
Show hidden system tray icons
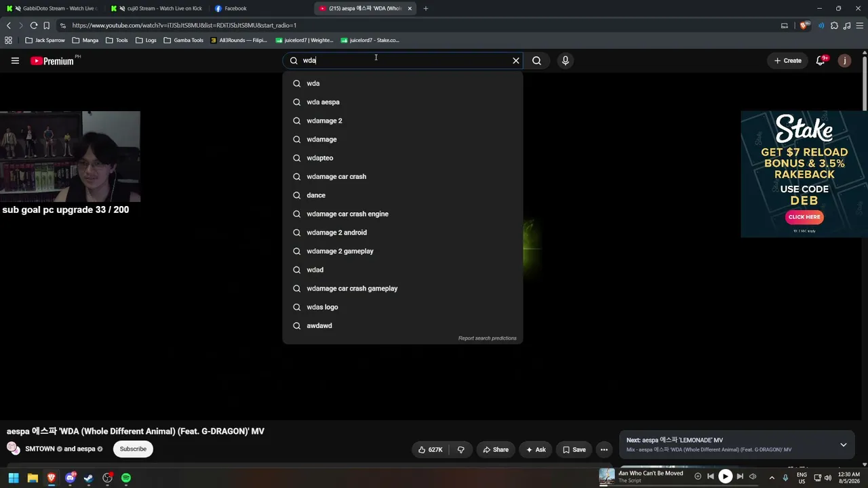coord(772,477)
